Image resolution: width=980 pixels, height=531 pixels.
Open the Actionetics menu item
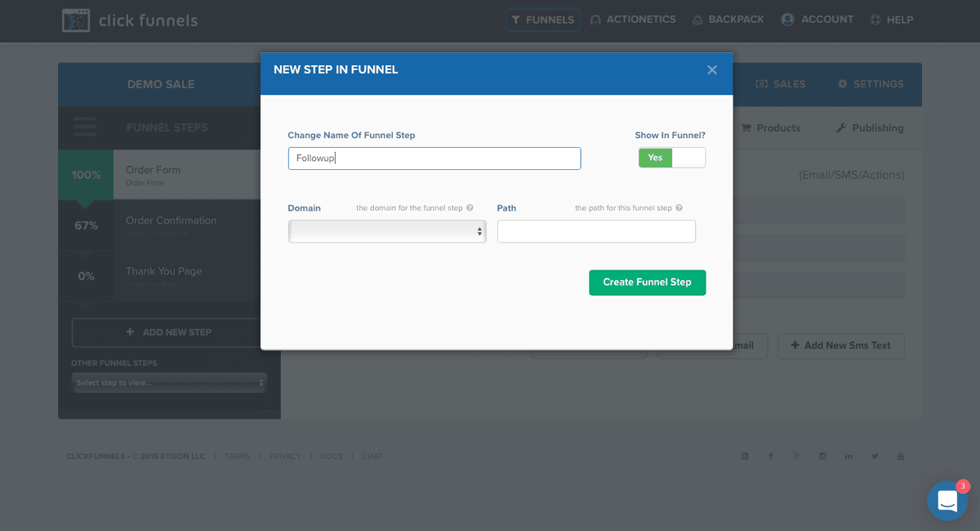(633, 20)
